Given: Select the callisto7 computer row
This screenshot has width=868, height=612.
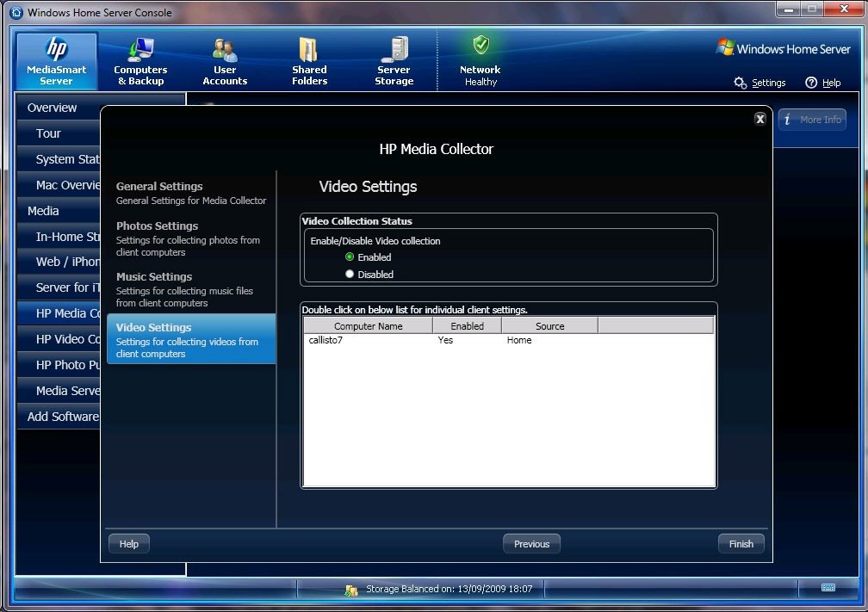Looking at the screenshot, I should click(509, 340).
